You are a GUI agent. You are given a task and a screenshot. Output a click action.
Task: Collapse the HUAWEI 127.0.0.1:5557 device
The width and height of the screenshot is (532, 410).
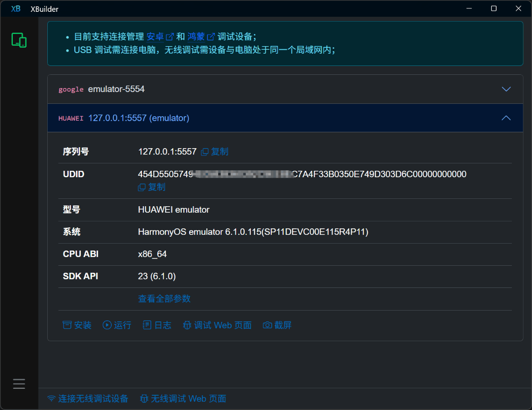(x=506, y=118)
